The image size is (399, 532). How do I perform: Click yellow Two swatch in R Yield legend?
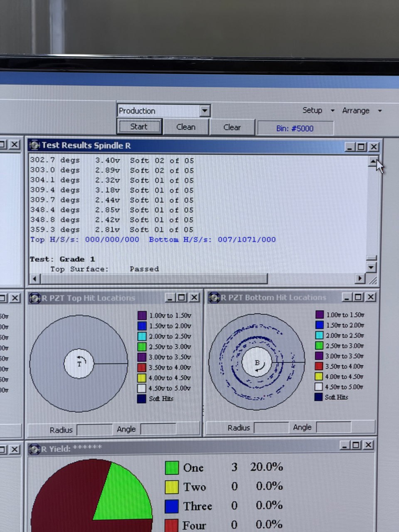click(x=172, y=487)
